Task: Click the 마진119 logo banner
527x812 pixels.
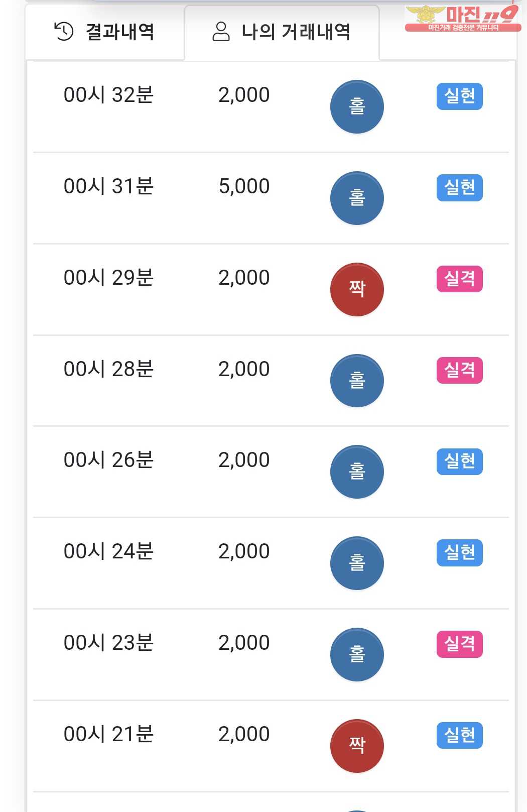Action: coord(462,19)
